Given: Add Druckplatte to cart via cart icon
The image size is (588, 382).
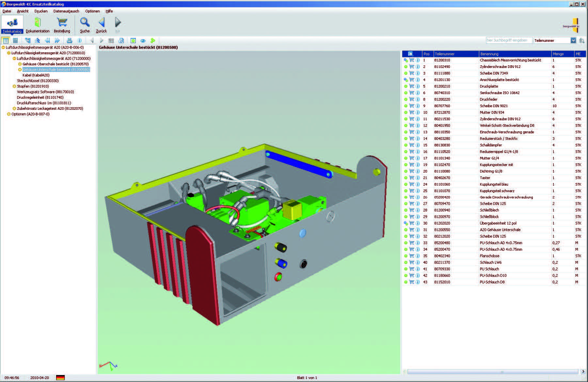Looking at the screenshot, I should pyautogui.click(x=412, y=86).
